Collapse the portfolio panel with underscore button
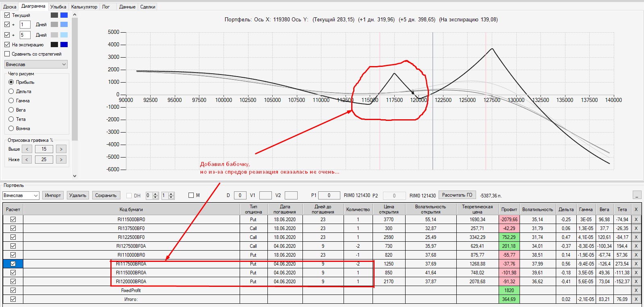 pyautogui.click(x=637, y=195)
